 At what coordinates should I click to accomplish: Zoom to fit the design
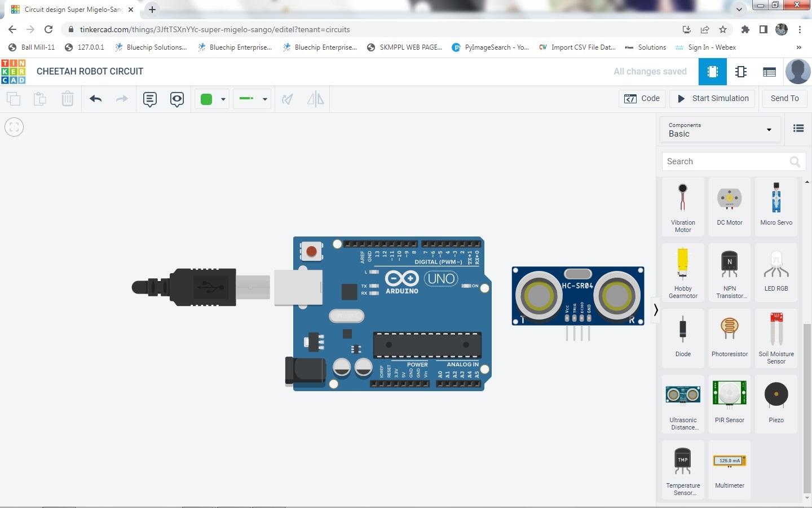14,127
